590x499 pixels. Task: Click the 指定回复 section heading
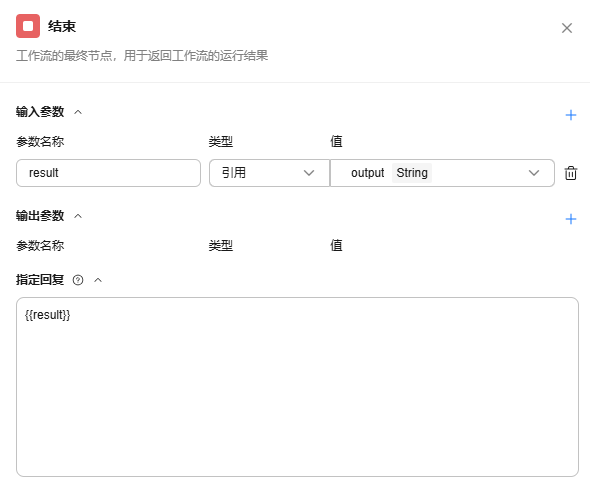click(40, 280)
